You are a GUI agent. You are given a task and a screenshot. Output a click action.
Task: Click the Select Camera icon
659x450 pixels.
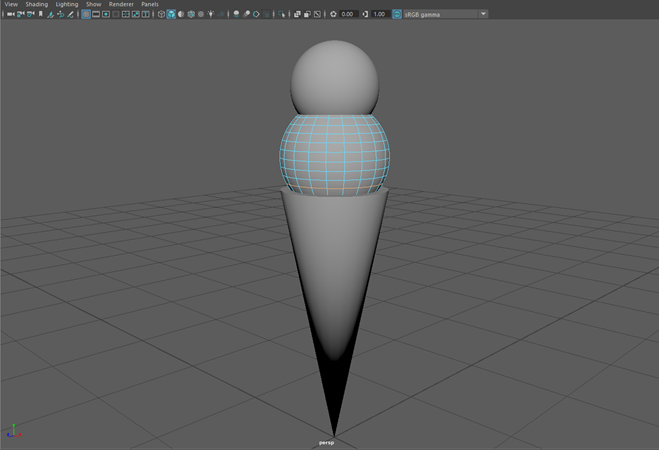point(11,14)
